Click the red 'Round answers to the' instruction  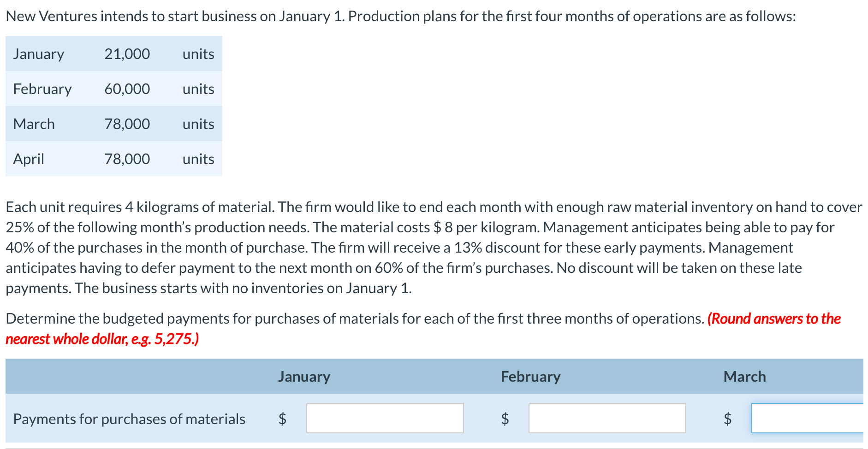click(774, 319)
